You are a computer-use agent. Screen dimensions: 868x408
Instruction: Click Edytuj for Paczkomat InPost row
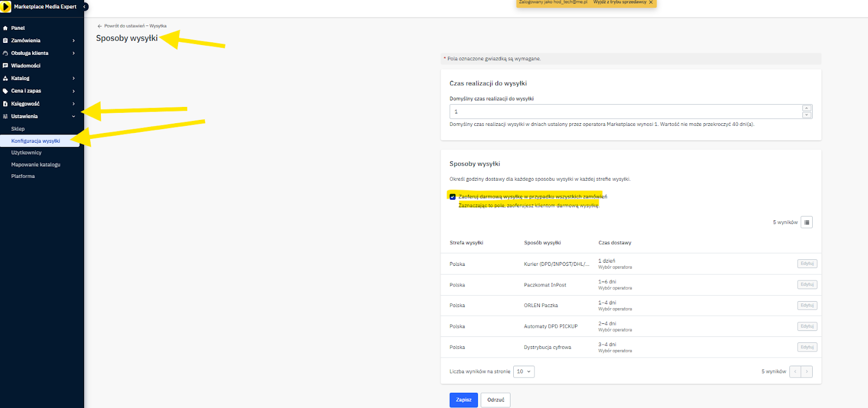pos(807,284)
